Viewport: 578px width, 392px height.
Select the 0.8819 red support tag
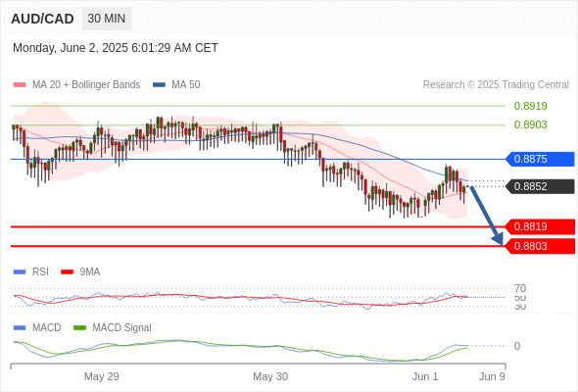(x=540, y=226)
